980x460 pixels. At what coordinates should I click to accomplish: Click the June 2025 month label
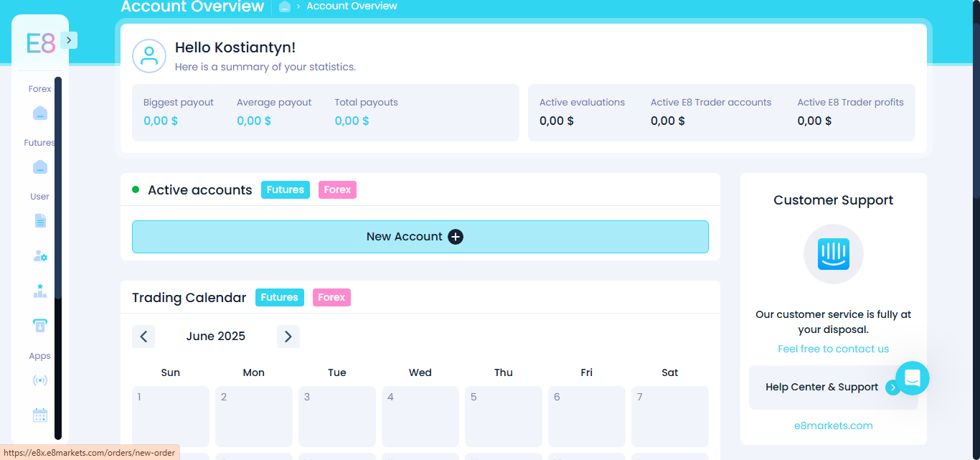[x=216, y=337]
